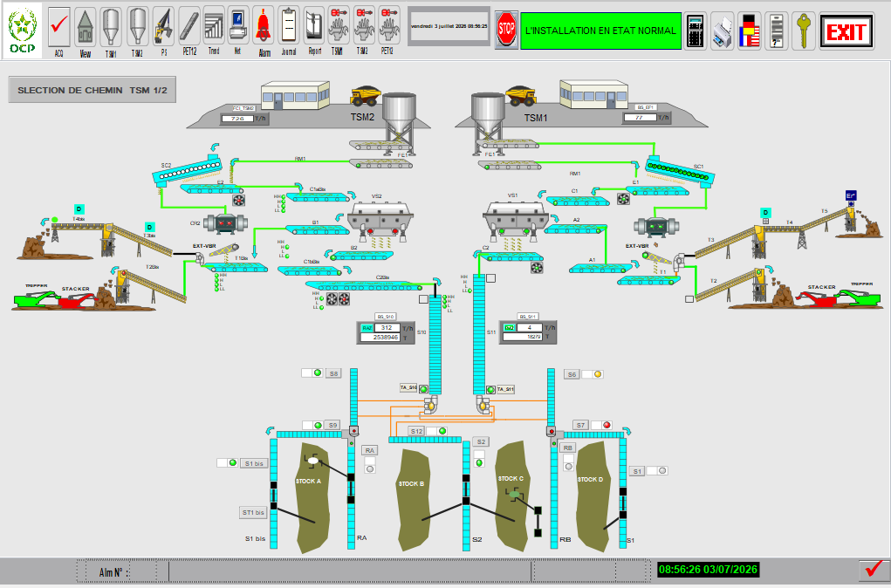
Task: Click the yellow key login icon
Action: point(803,31)
